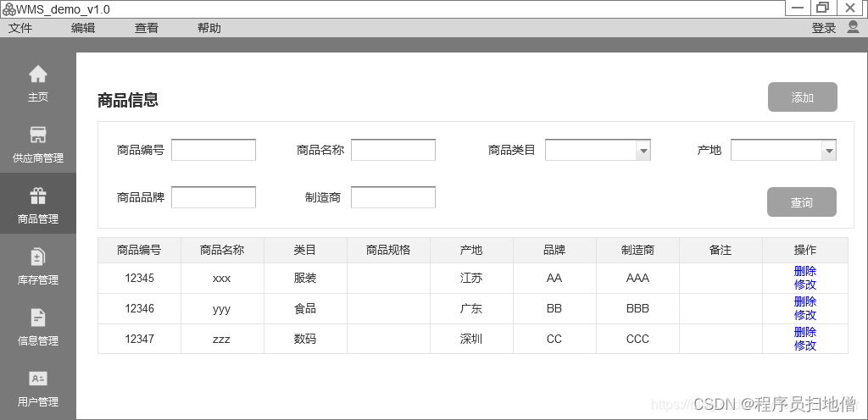Click the WMS_demo app logo icon

point(8,8)
